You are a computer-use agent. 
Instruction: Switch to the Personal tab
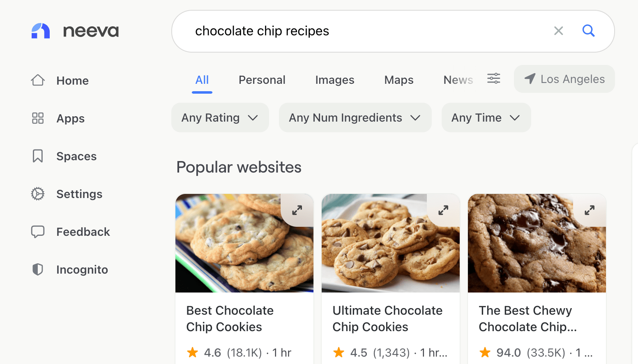[262, 80]
